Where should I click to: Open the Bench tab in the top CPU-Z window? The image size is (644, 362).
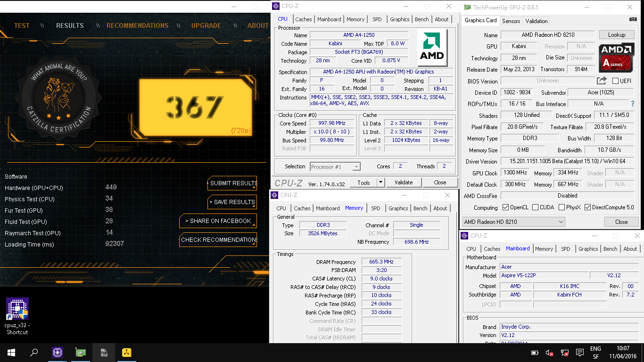422,19
